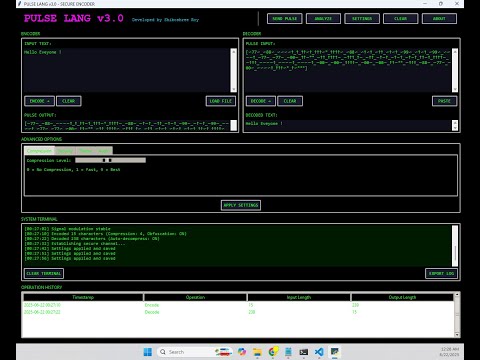Open Visual Studio Code from the taskbar
The image size is (480, 360).
(x=319, y=352)
